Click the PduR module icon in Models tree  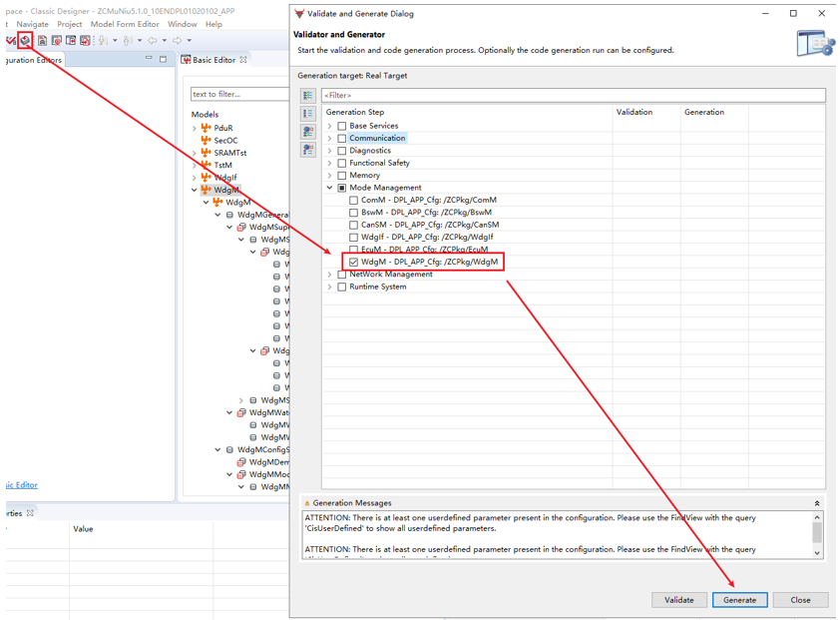tap(206, 128)
